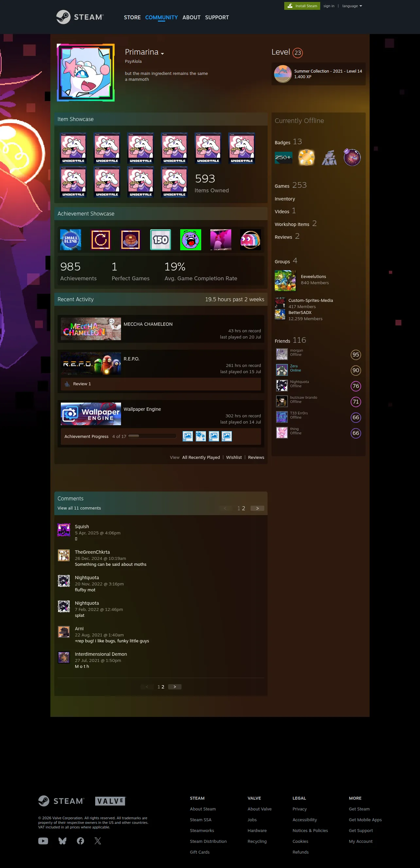
Task: Go to the Support page
Action: tap(217, 18)
